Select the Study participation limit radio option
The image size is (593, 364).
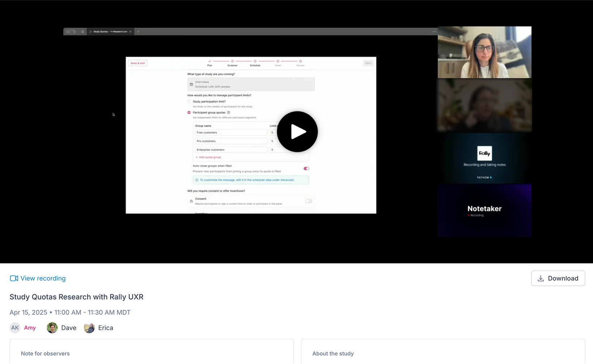189,102
